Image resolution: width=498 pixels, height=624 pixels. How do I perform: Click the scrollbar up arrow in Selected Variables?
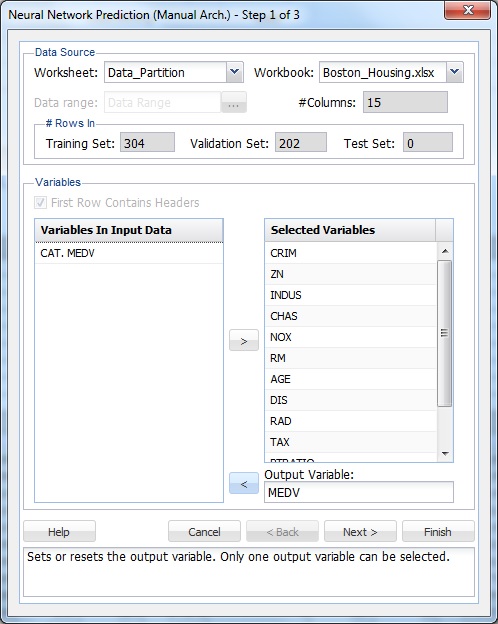(x=445, y=251)
